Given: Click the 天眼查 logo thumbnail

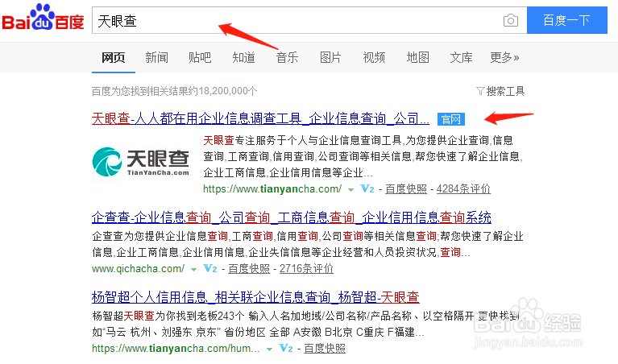Looking at the screenshot, I should pyautogui.click(x=141, y=162).
